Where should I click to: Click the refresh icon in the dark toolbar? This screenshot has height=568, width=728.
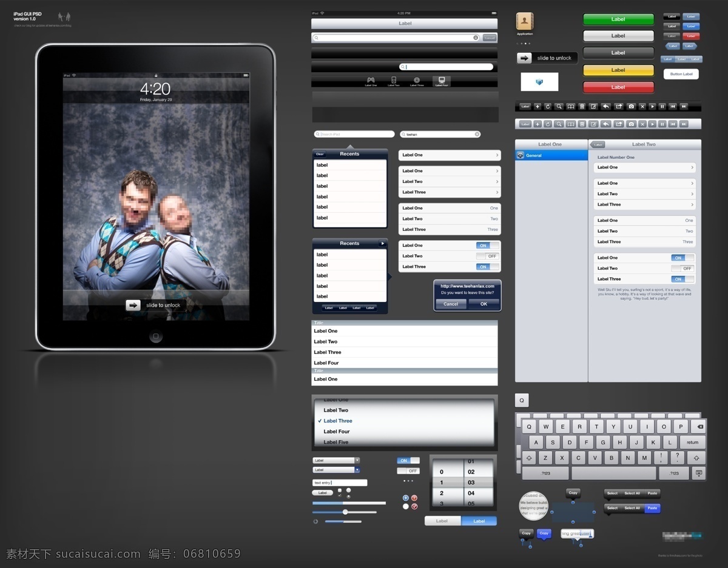tap(548, 107)
